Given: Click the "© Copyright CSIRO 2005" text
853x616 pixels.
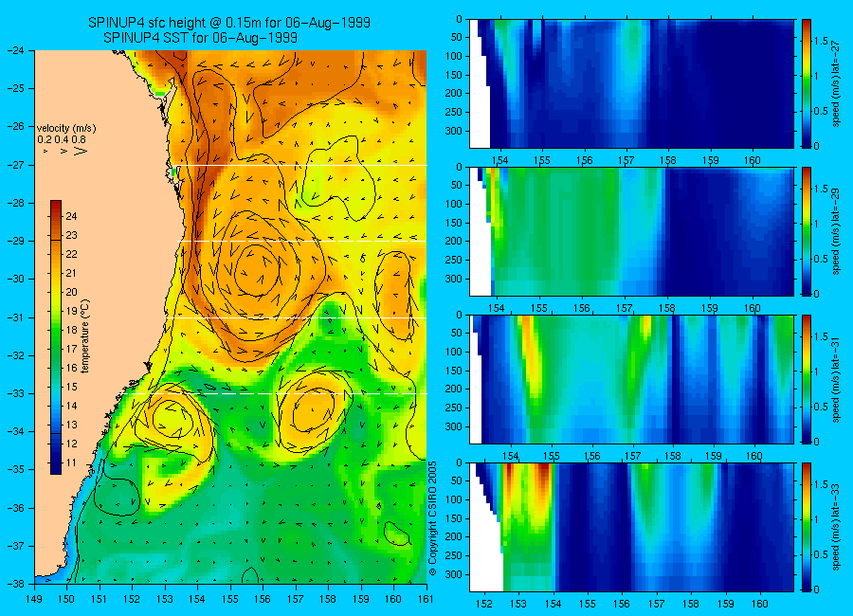Looking at the screenshot, I should pos(433,518).
